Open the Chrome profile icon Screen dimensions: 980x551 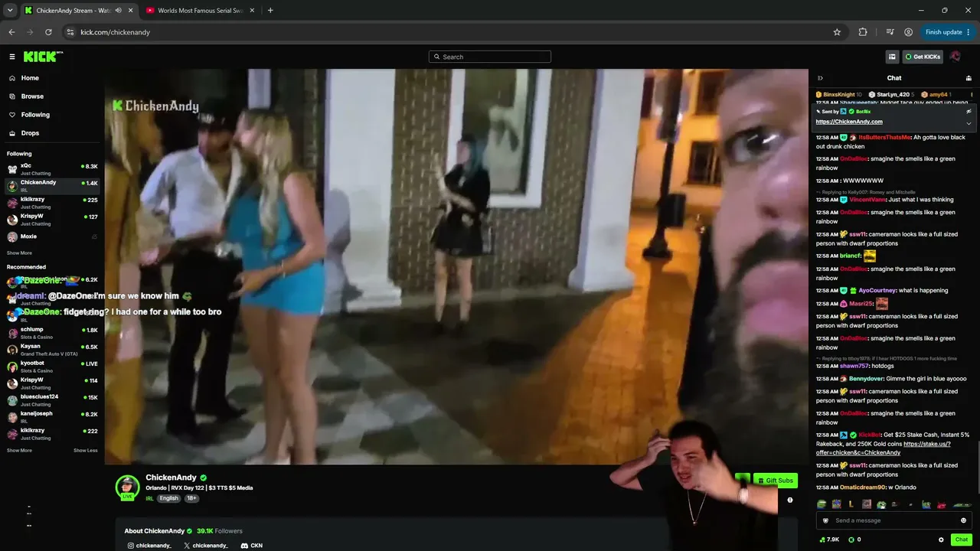pyautogui.click(x=908, y=32)
